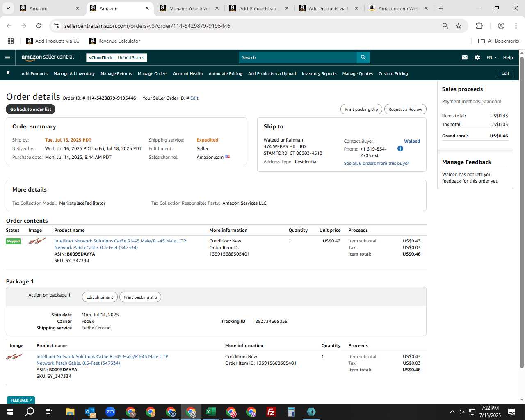525x420 pixels.
Task: Click the Request a Review button
Action: (405, 109)
